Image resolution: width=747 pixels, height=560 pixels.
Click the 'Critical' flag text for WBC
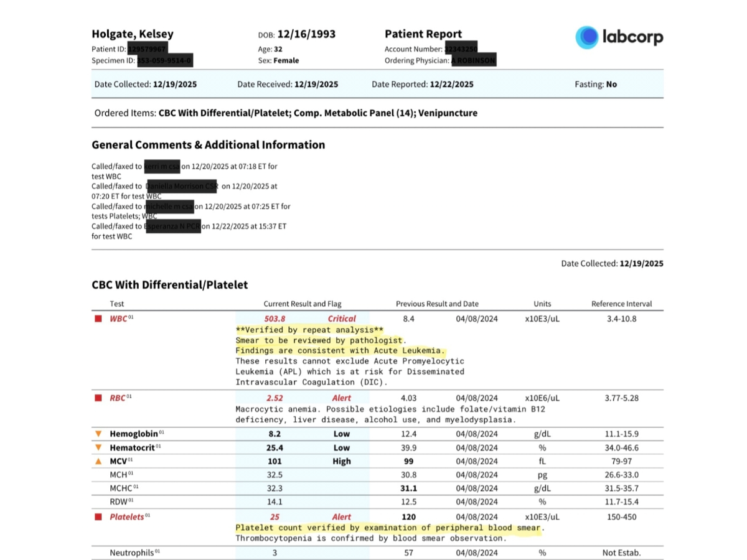click(x=342, y=319)
